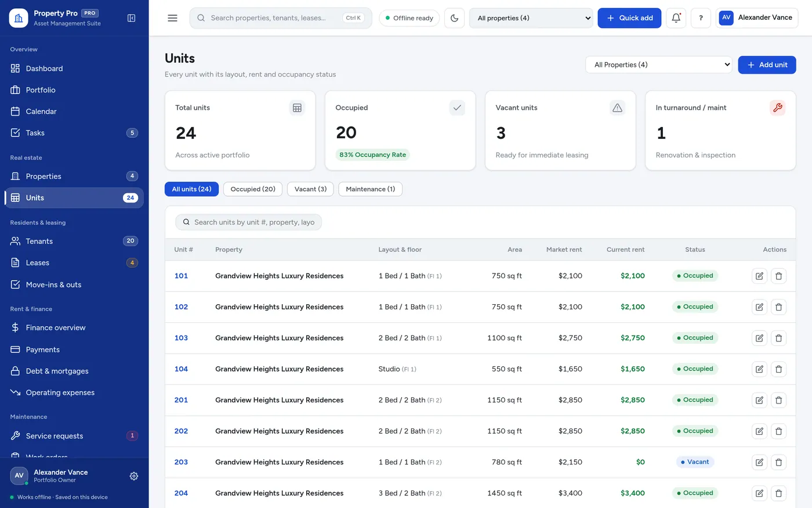Click $3,400 current rent of unit 204
The width and height of the screenshot is (812, 508).
tap(633, 493)
